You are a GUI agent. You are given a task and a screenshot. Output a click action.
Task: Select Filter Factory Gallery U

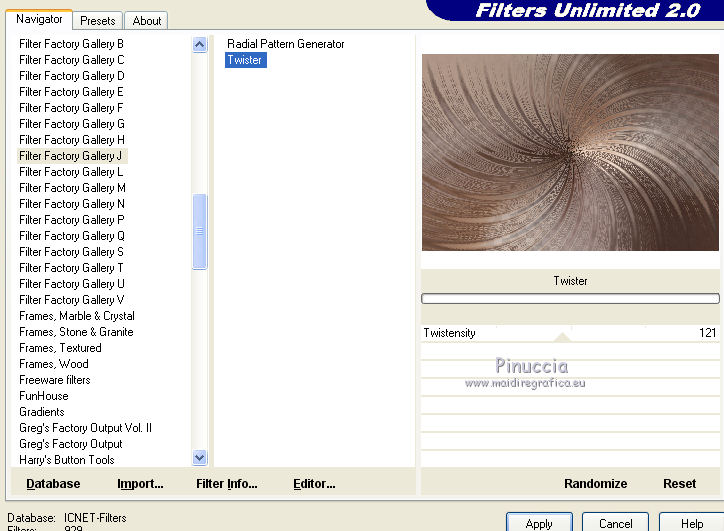click(72, 284)
